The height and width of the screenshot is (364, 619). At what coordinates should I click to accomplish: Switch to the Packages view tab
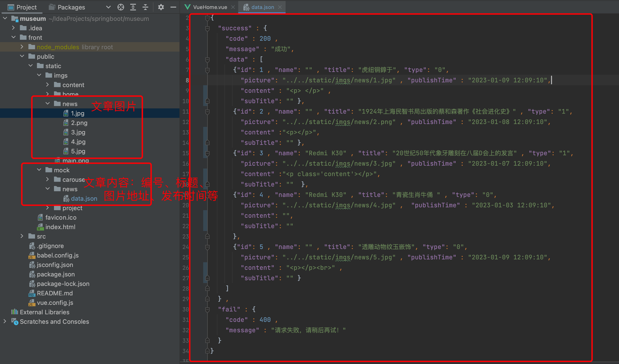pyautogui.click(x=67, y=7)
